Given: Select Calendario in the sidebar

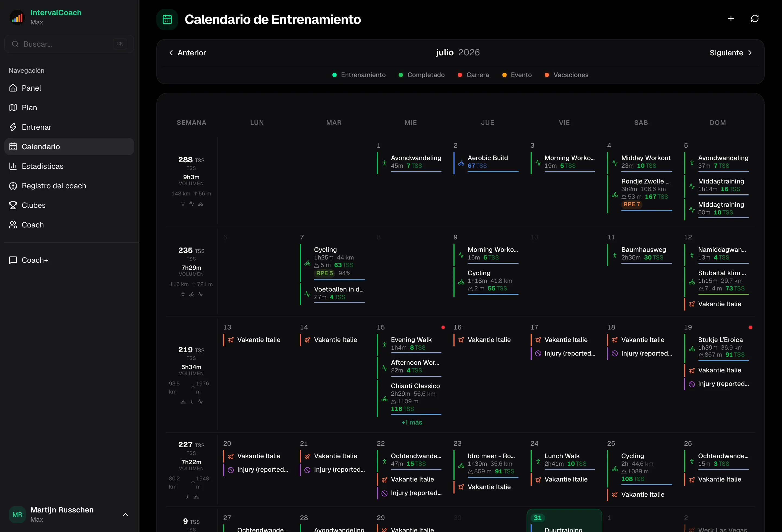Looking at the screenshot, I should pyautogui.click(x=69, y=147).
